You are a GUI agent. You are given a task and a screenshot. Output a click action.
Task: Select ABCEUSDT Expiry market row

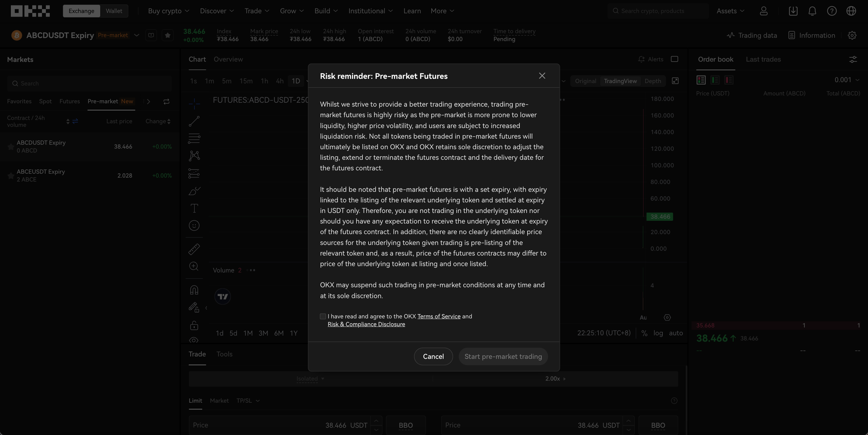click(x=89, y=176)
